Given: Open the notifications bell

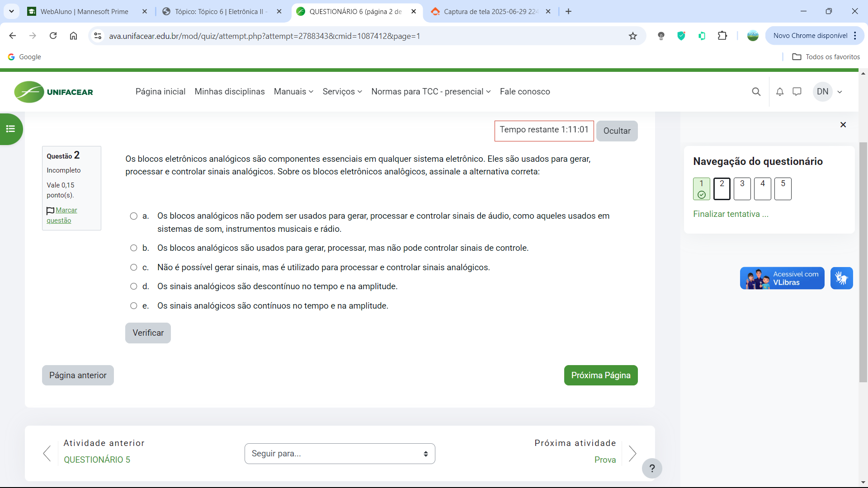Looking at the screenshot, I should (780, 92).
